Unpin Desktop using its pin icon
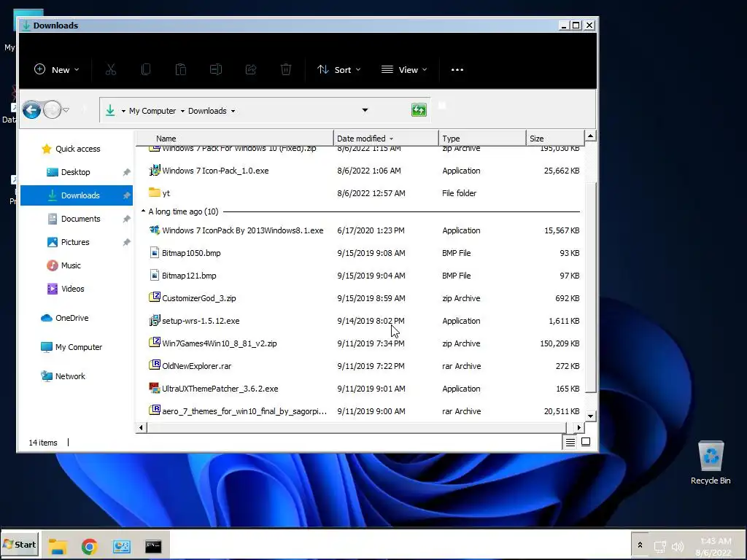Viewport: 747px width, 560px height. 126,172
